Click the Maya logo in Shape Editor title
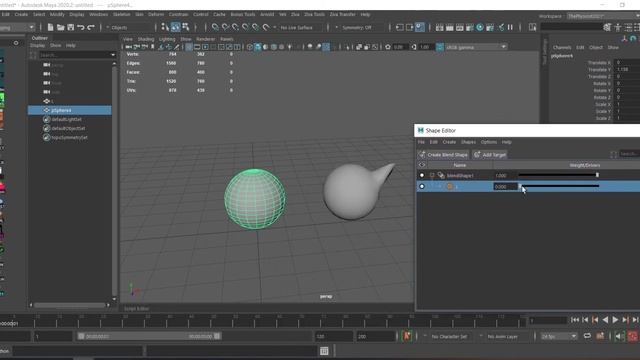The width and height of the screenshot is (640, 360). click(x=420, y=130)
